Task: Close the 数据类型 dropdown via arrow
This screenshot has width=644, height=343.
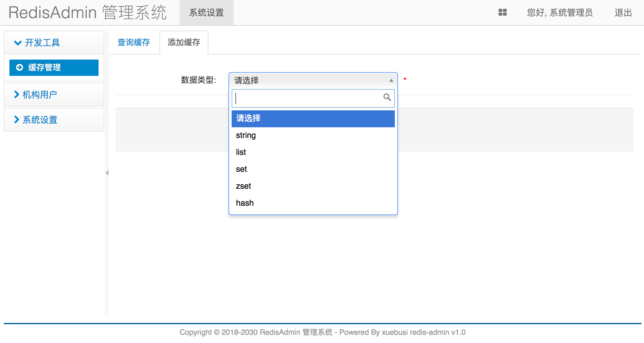Action: [391, 81]
